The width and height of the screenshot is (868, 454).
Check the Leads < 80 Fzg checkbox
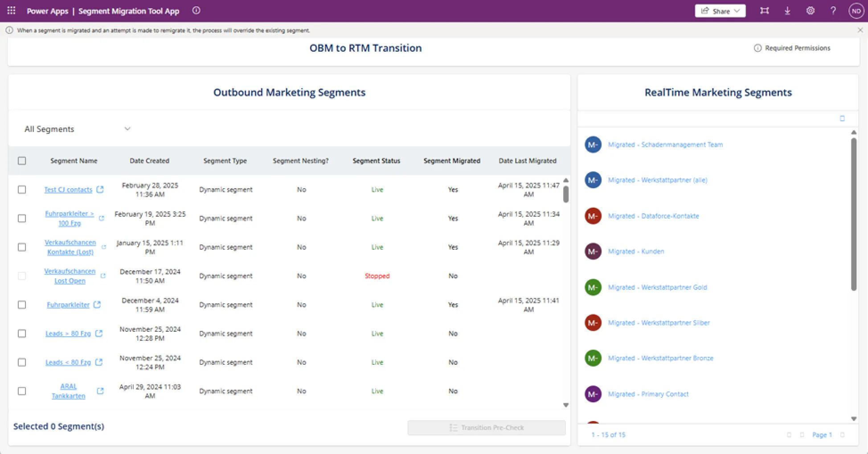click(22, 362)
